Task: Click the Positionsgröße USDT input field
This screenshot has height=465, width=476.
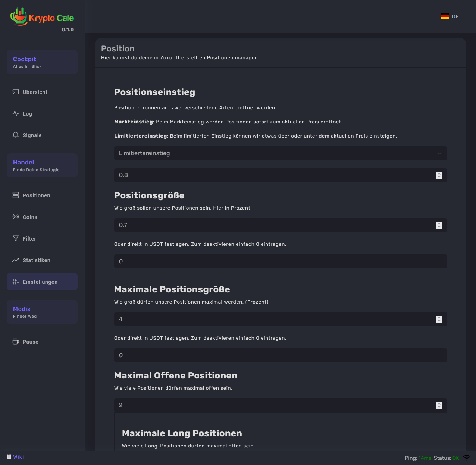Action: click(x=280, y=261)
